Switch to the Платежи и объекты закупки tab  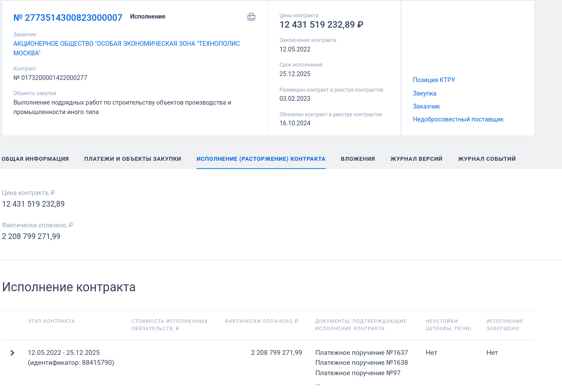[133, 159]
